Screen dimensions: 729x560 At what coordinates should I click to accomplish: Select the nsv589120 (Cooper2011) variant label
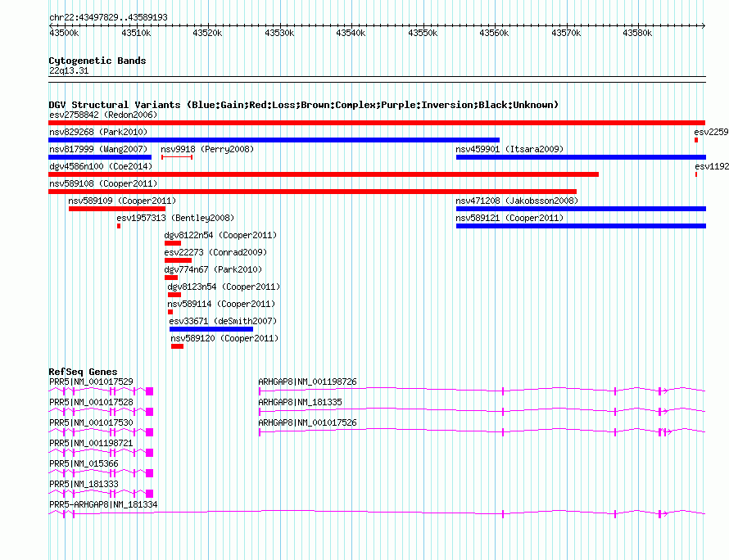[x=224, y=338]
